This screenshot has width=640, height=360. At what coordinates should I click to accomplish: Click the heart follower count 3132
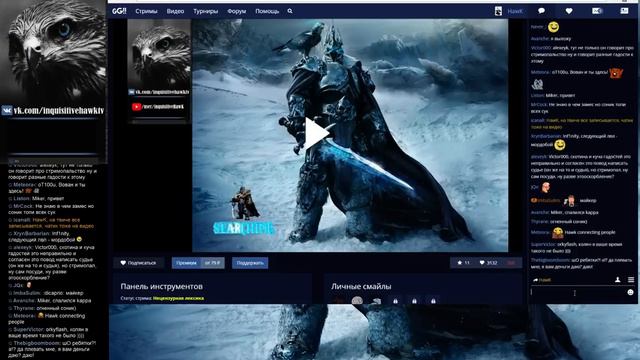tap(488, 263)
